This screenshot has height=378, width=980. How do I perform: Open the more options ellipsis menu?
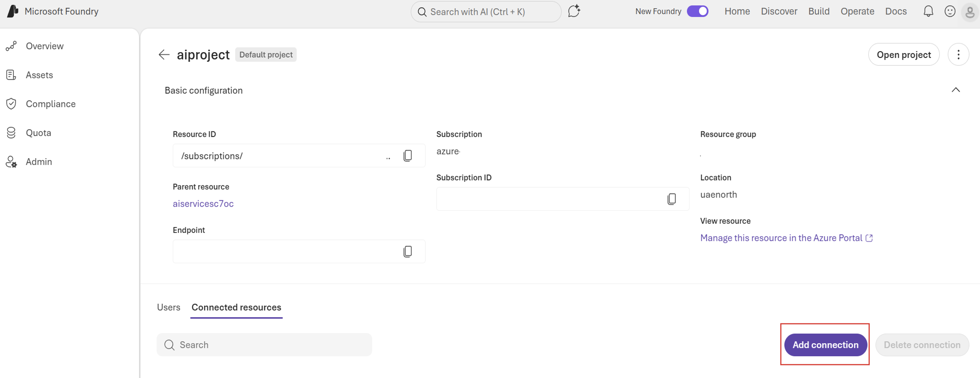pyautogui.click(x=958, y=55)
